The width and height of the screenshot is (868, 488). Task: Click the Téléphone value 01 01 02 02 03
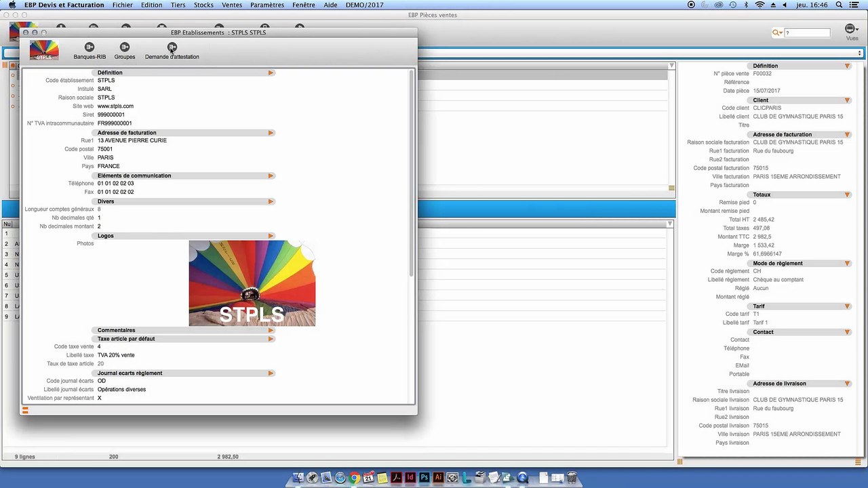pyautogui.click(x=116, y=184)
